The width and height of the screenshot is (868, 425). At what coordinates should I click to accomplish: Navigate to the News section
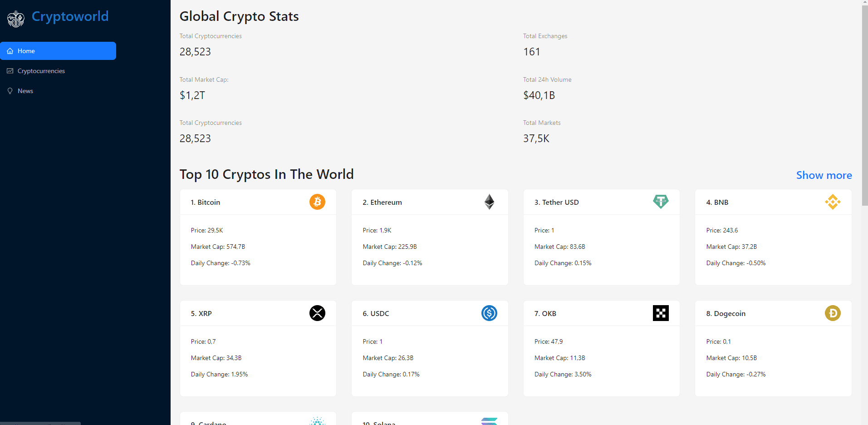tap(25, 91)
